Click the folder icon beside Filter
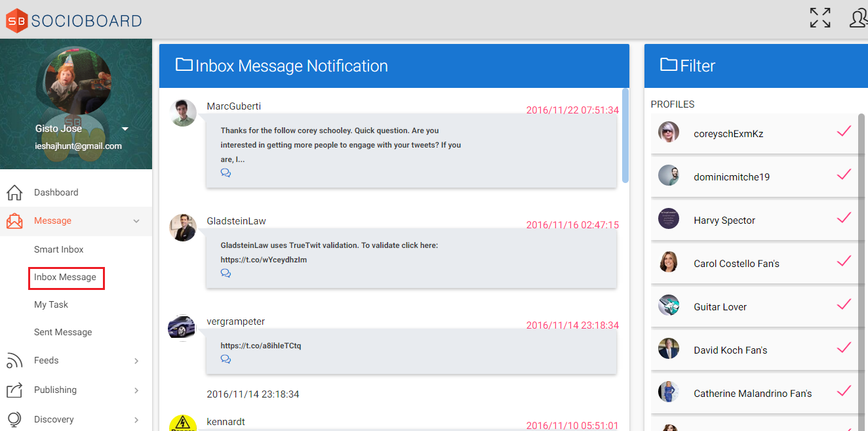This screenshot has height=431, width=868. coord(669,64)
